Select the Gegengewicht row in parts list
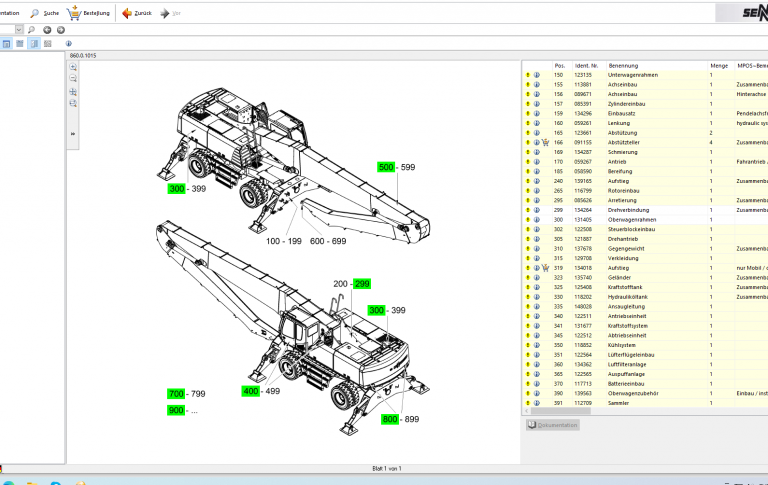768x485 pixels. point(626,248)
